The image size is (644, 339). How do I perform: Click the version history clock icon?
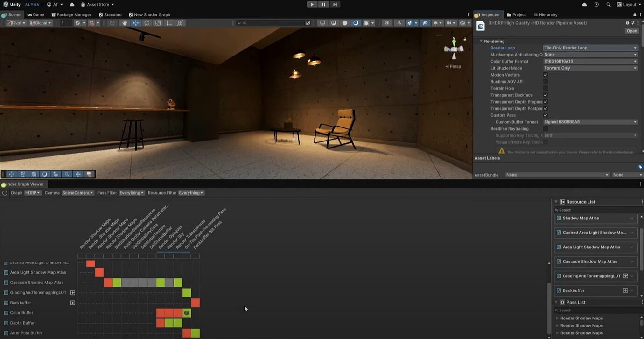[596, 4]
